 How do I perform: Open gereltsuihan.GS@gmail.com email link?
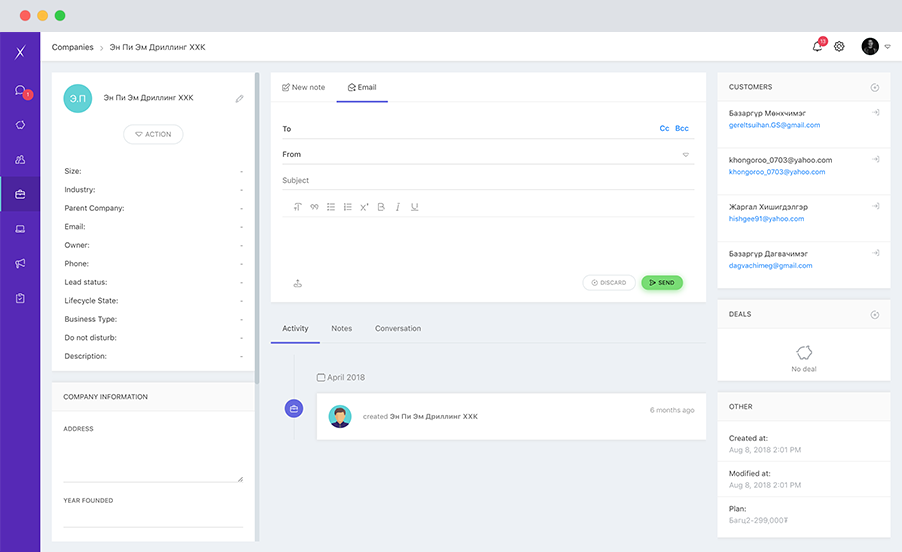click(x=774, y=125)
